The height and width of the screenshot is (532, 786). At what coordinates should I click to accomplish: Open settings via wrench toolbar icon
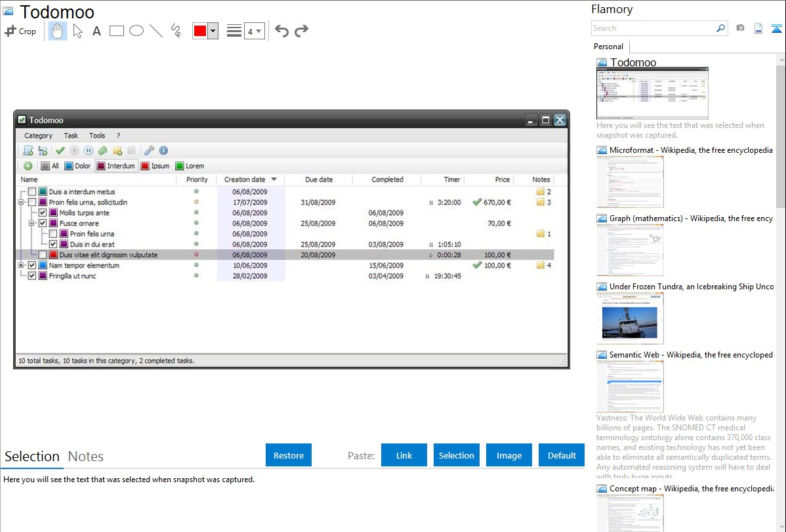click(149, 150)
